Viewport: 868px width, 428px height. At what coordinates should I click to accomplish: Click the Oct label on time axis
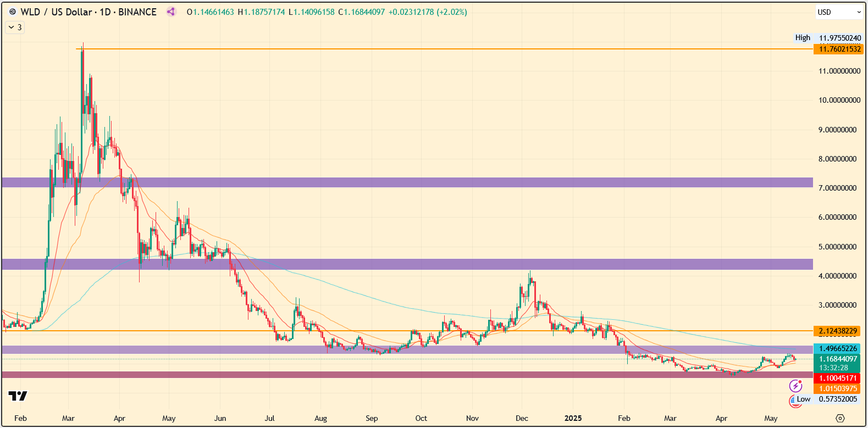pyautogui.click(x=421, y=418)
